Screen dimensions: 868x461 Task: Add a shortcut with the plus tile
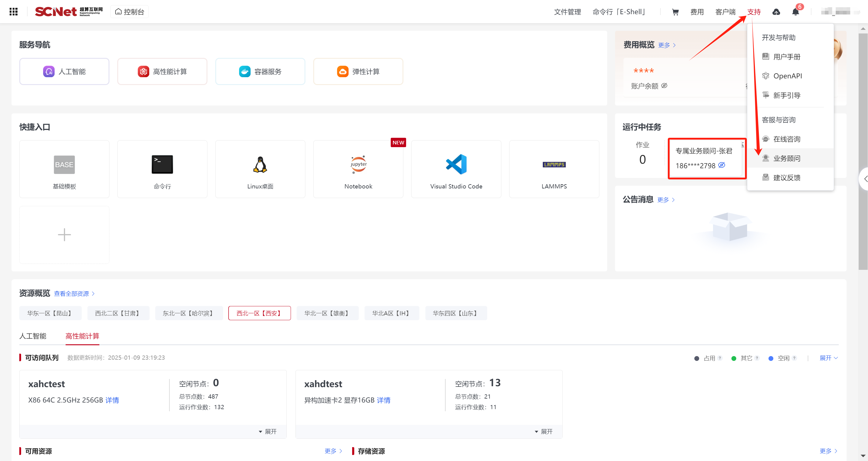point(64,235)
